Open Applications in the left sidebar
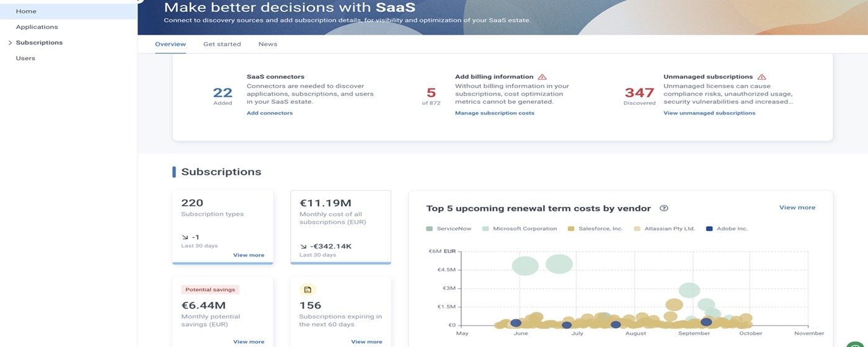868x347 pixels. pos(37,27)
